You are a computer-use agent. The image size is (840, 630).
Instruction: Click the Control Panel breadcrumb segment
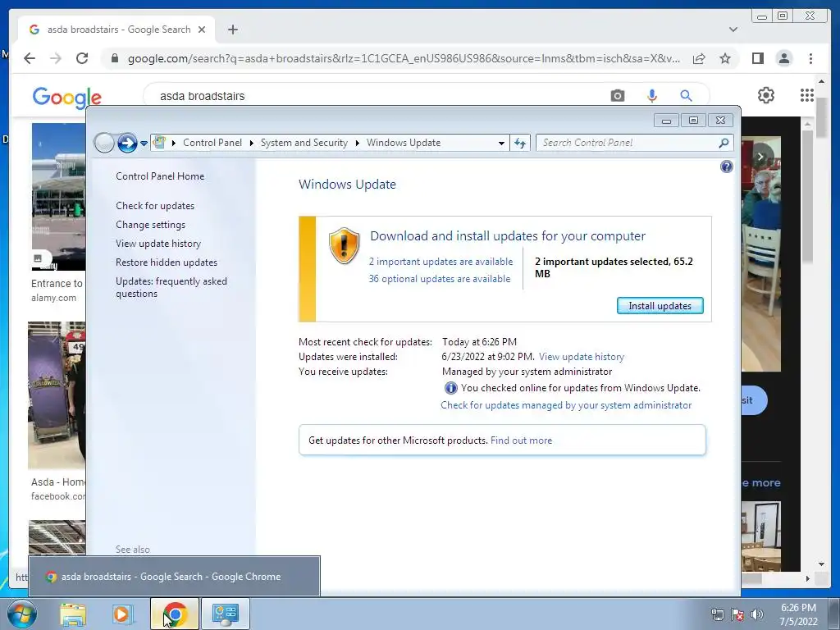point(212,143)
